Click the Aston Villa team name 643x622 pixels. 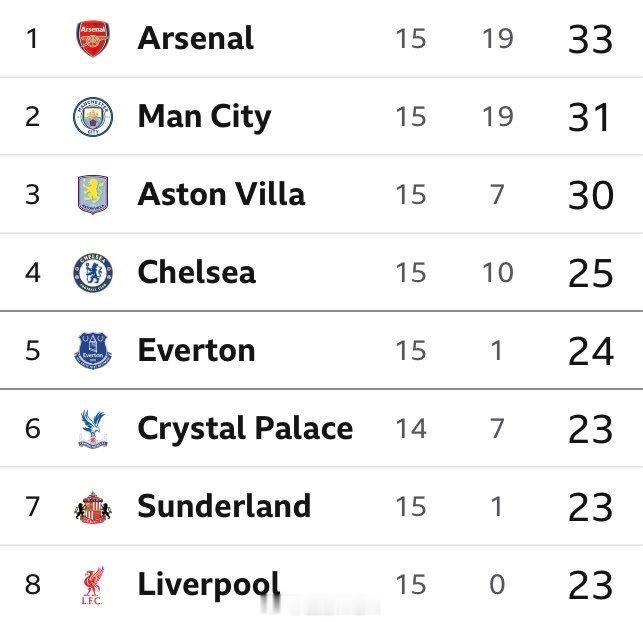(x=221, y=194)
